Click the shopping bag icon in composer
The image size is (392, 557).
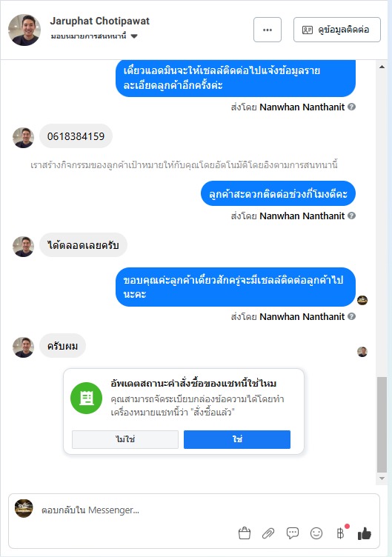pos(245,533)
